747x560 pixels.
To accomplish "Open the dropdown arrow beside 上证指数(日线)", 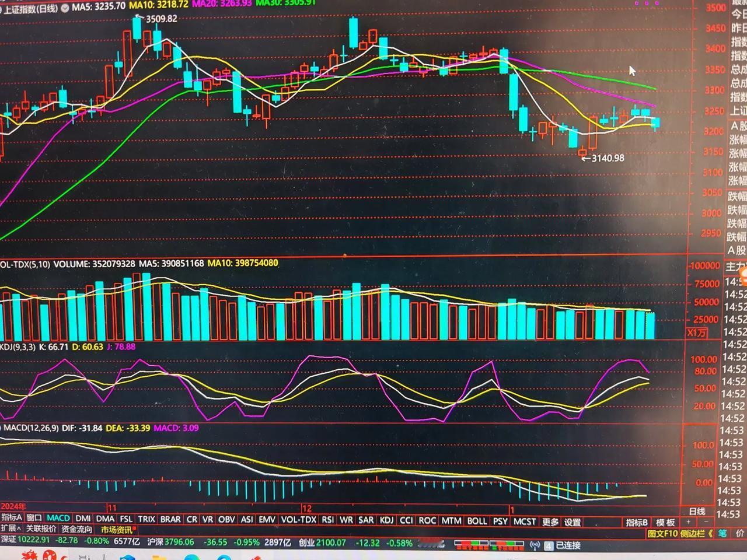I will point(64,8).
